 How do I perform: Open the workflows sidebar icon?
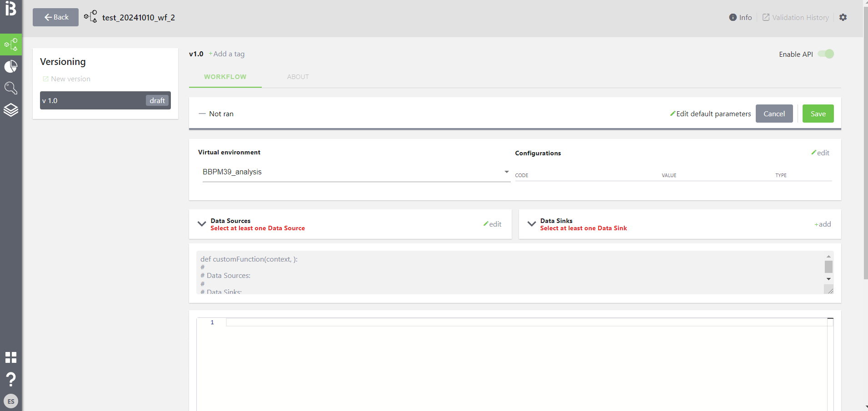pyautogui.click(x=11, y=45)
